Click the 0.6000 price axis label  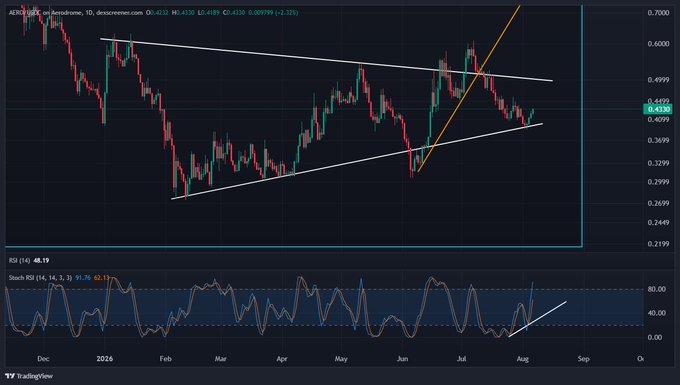click(658, 44)
